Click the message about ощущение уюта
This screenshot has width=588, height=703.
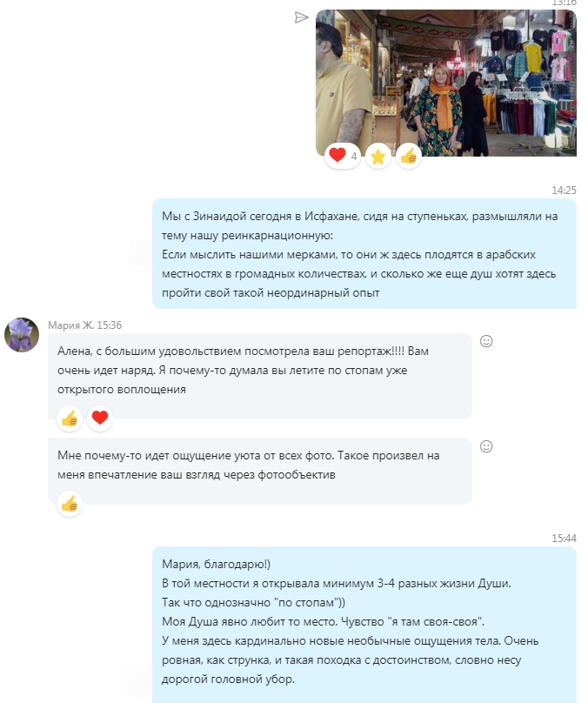(260, 471)
